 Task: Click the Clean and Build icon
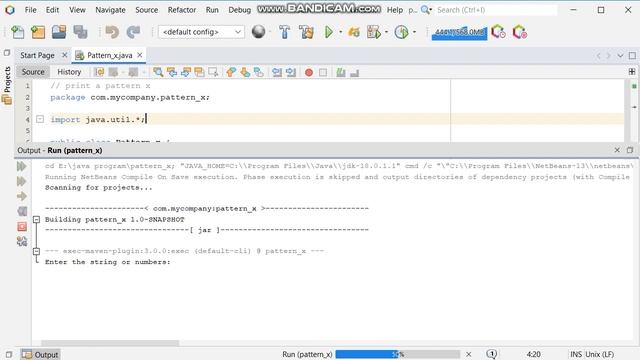pos(306,32)
